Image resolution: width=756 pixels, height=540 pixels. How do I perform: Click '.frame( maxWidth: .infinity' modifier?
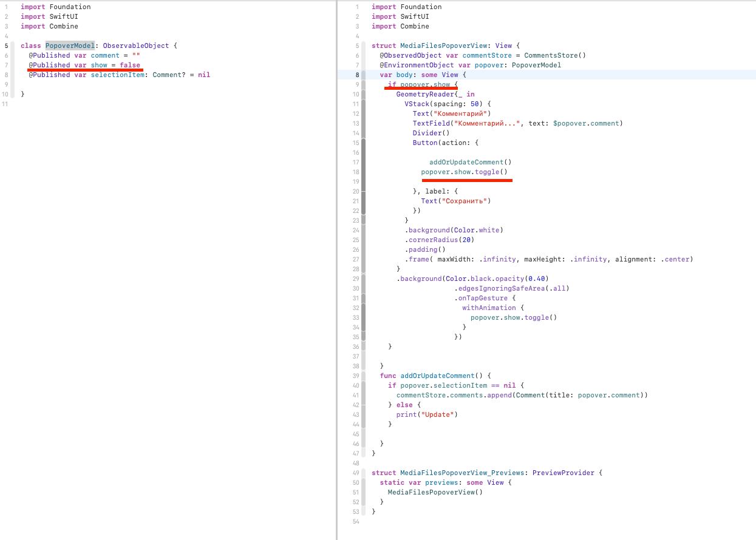tap(460, 259)
